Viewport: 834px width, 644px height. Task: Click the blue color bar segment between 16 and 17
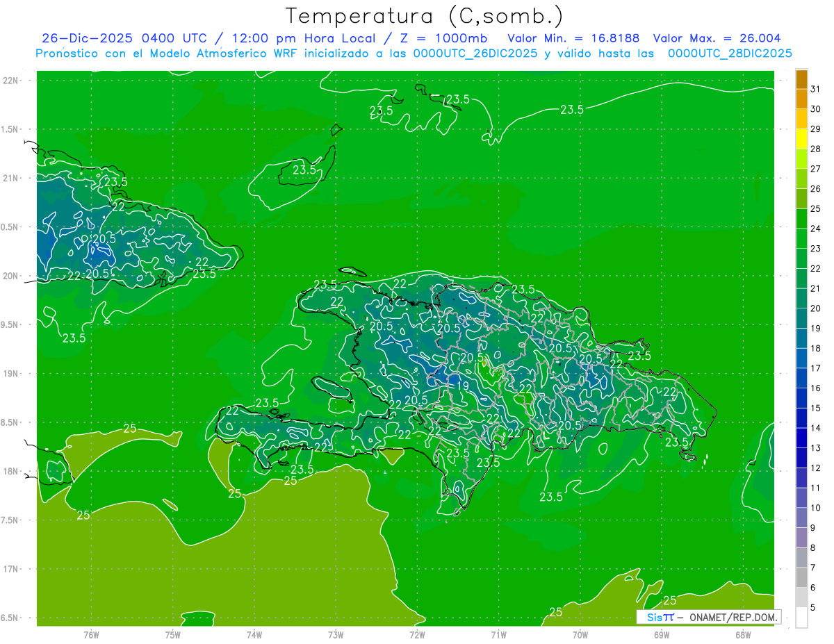click(801, 378)
